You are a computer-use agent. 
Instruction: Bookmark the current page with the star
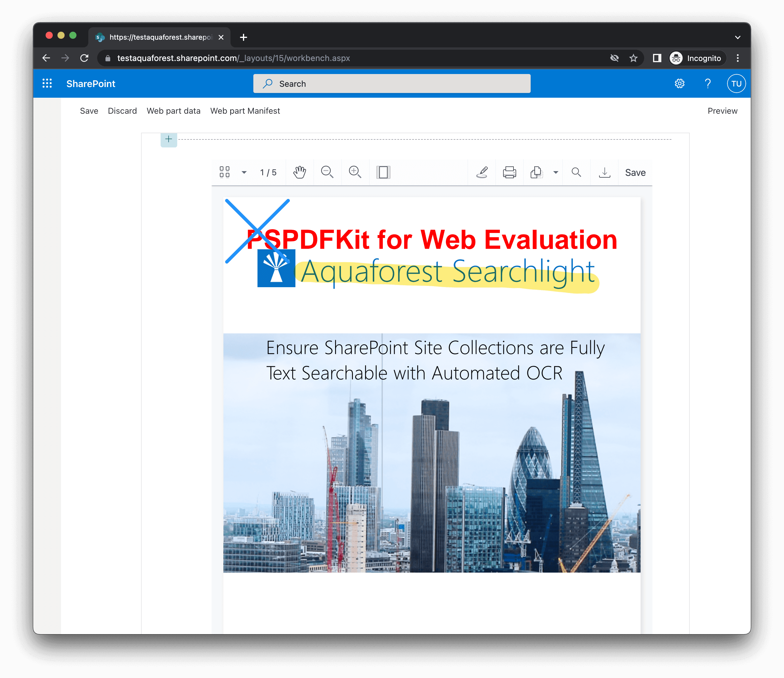point(633,58)
